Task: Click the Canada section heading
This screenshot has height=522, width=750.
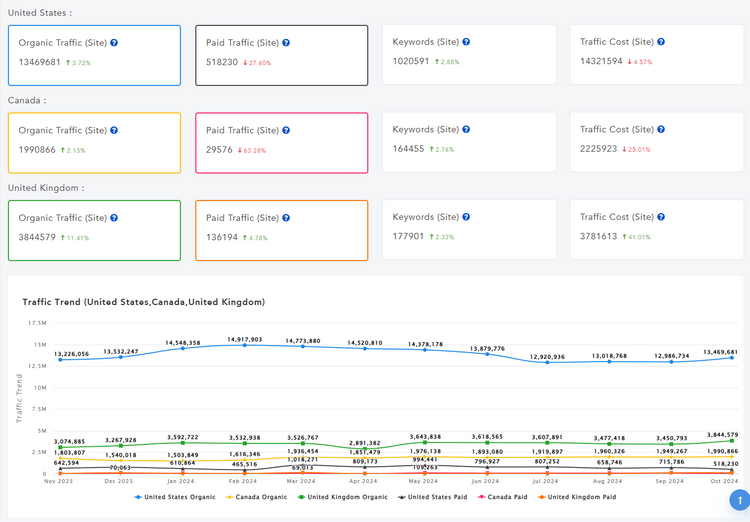Action: (x=27, y=100)
